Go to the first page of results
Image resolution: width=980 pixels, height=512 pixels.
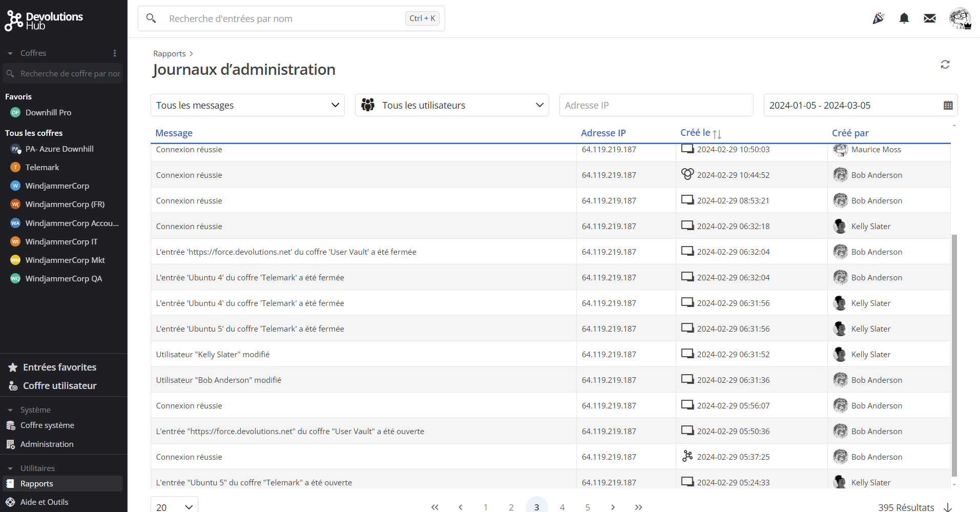pos(435,507)
